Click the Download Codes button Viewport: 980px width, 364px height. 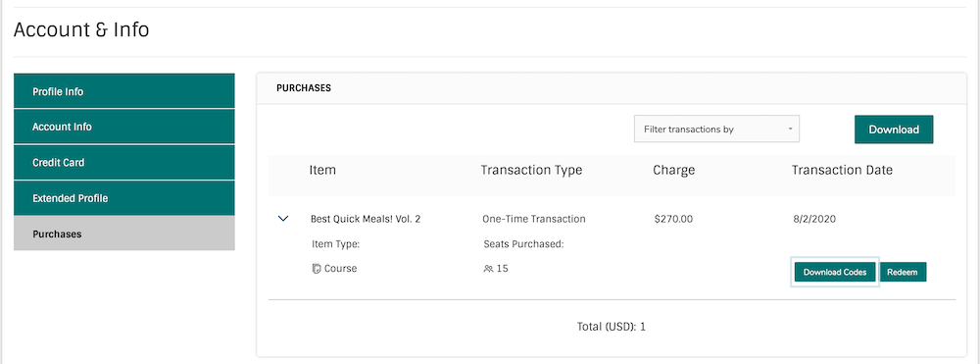click(x=835, y=272)
